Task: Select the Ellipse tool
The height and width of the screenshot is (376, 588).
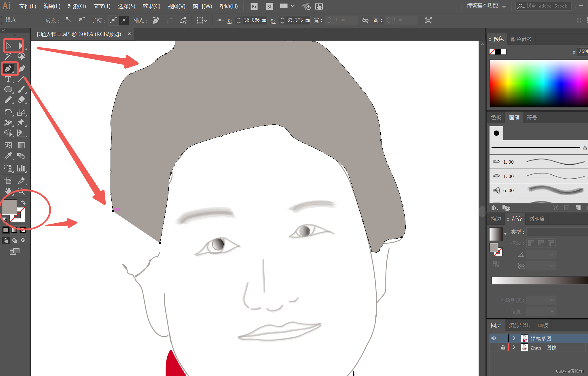Action: (x=8, y=89)
